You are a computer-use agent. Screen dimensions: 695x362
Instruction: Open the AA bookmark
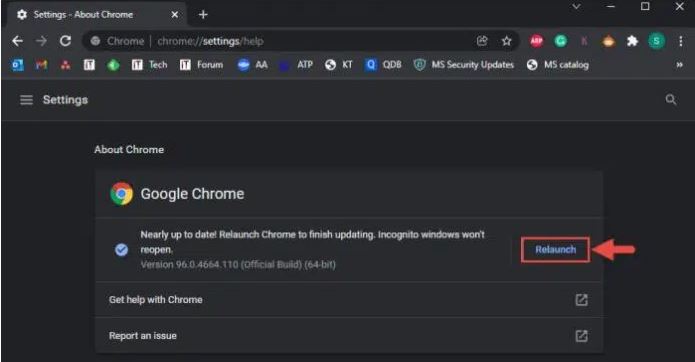click(252, 65)
